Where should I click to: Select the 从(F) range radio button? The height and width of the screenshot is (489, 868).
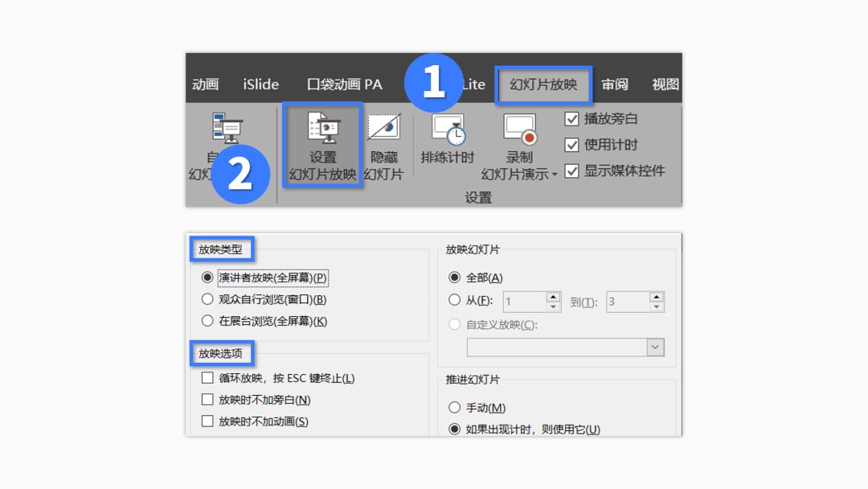pos(454,300)
